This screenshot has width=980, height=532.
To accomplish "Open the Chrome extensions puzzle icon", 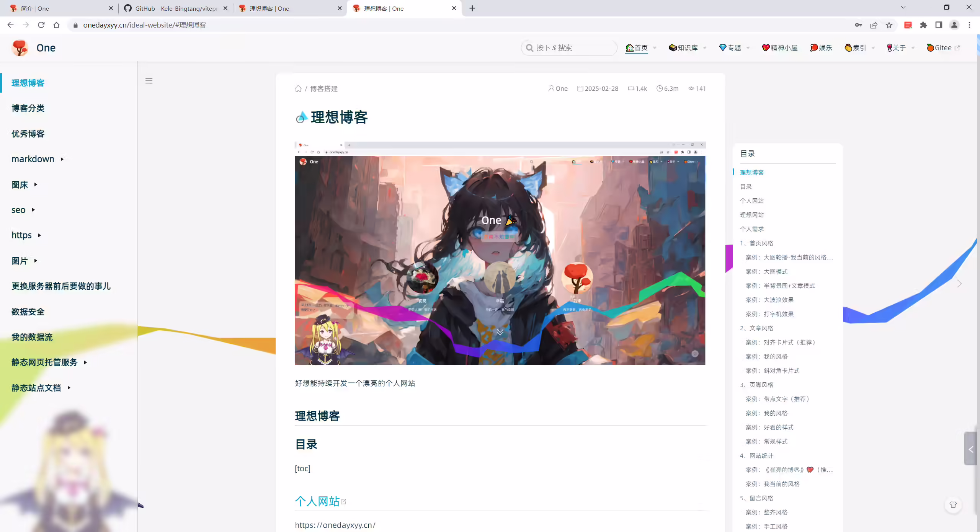I will tap(924, 25).
